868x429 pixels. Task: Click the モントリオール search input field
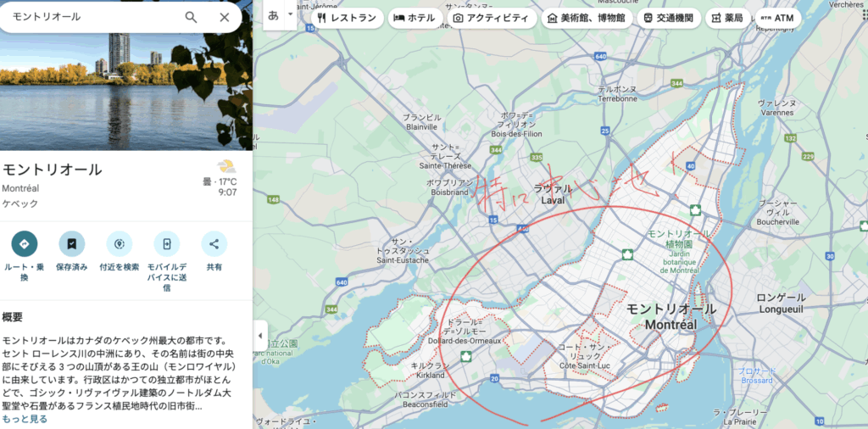pos(94,17)
